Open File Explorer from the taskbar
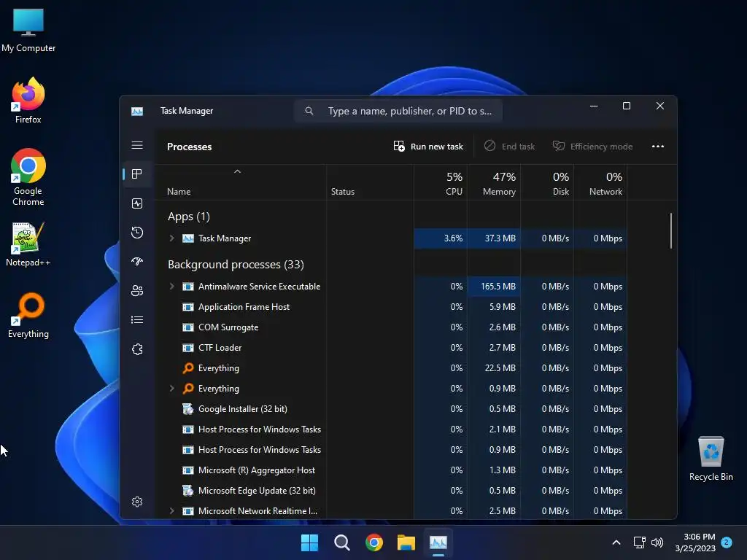 pos(406,542)
